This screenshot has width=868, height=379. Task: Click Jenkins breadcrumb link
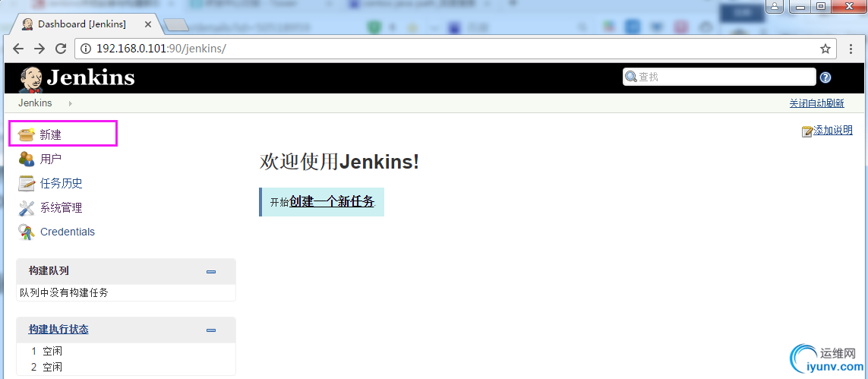pos(35,103)
